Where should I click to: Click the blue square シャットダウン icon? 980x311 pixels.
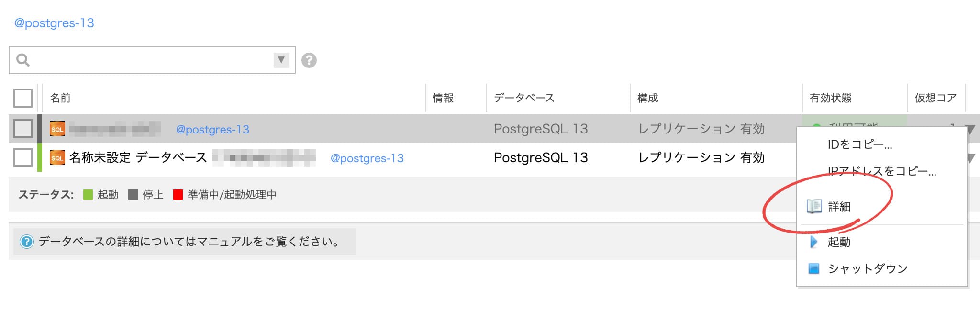pyautogui.click(x=814, y=268)
